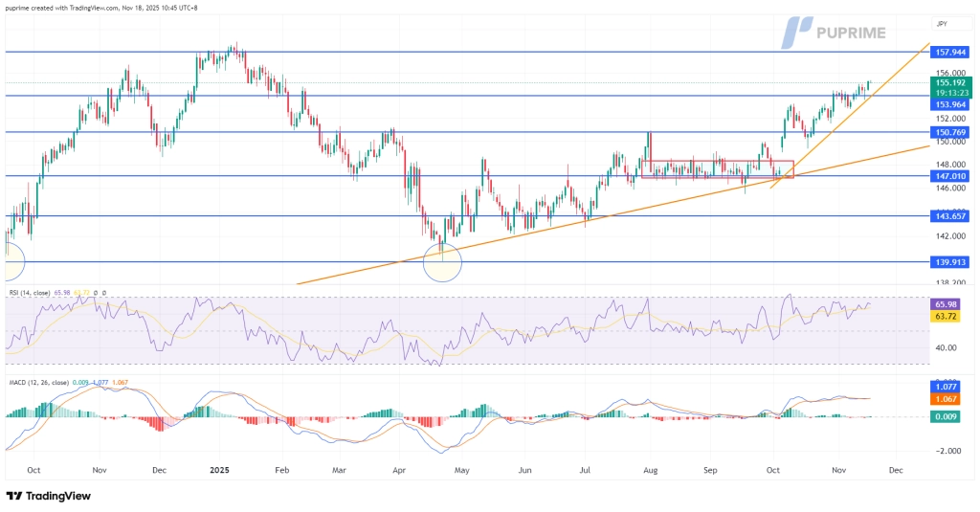Image resolution: width=980 pixels, height=512 pixels.
Task: Select the blue circle marking the April low
Action: pos(442,262)
